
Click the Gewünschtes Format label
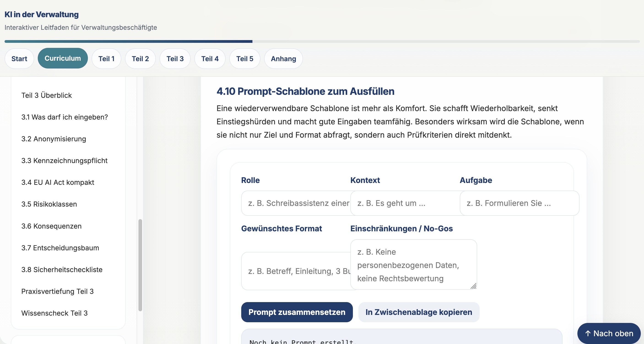click(281, 228)
